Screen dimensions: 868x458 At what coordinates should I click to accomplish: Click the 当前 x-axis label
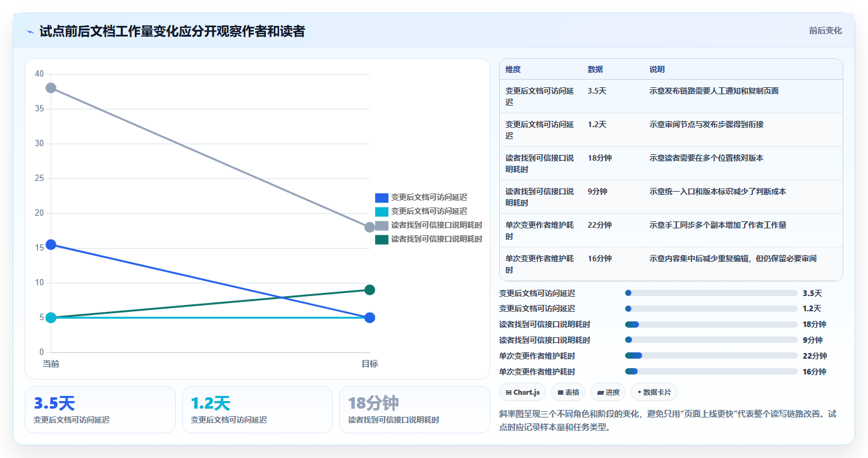pos(51,364)
